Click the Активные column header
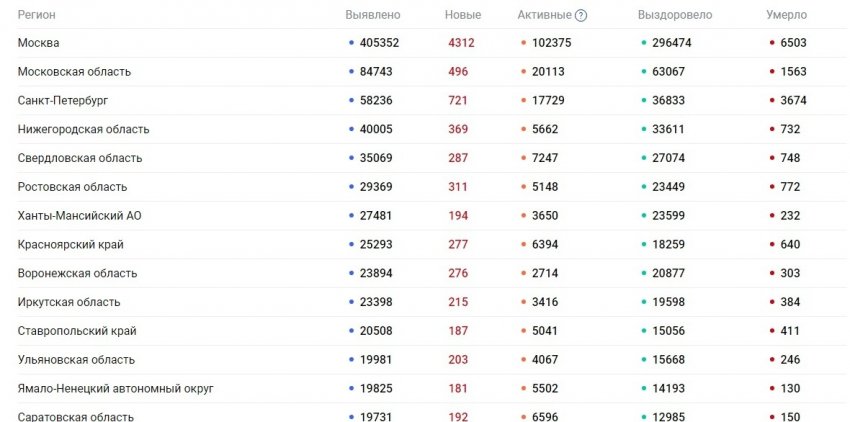 coord(544,16)
